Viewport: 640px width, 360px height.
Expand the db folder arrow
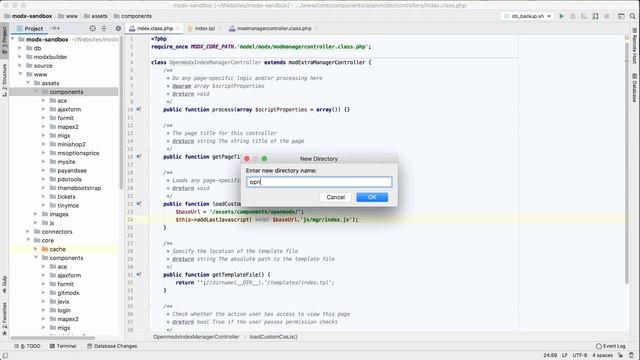20,48
